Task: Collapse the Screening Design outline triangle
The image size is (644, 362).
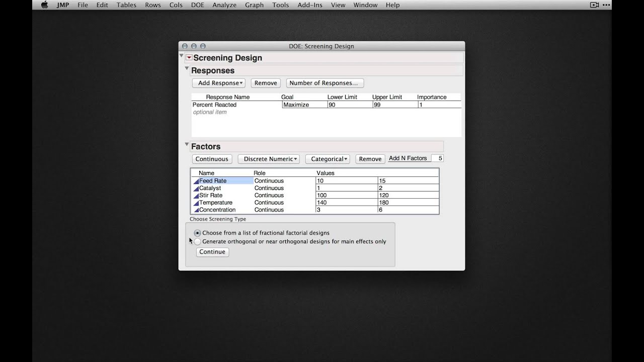Action: coord(182,56)
